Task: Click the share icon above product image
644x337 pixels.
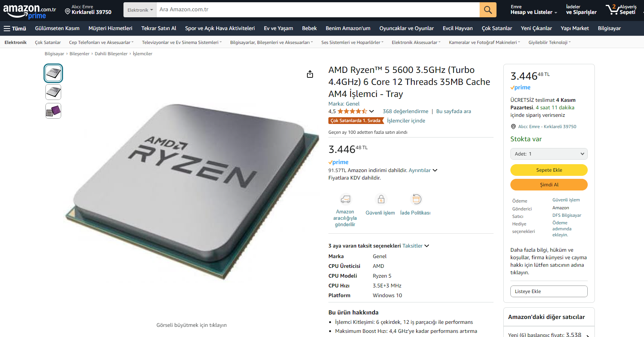Action: pyautogui.click(x=310, y=74)
